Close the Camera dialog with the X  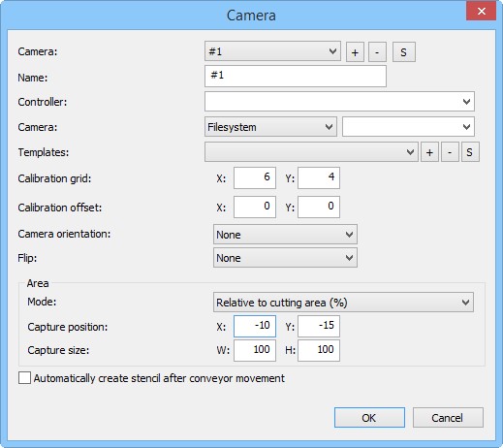[481, 12]
